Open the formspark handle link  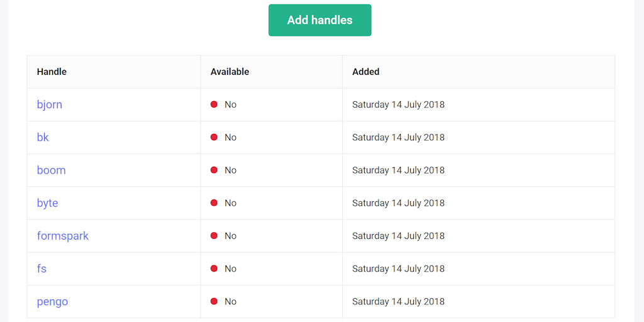pyautogui.click(x=63, y=236)
